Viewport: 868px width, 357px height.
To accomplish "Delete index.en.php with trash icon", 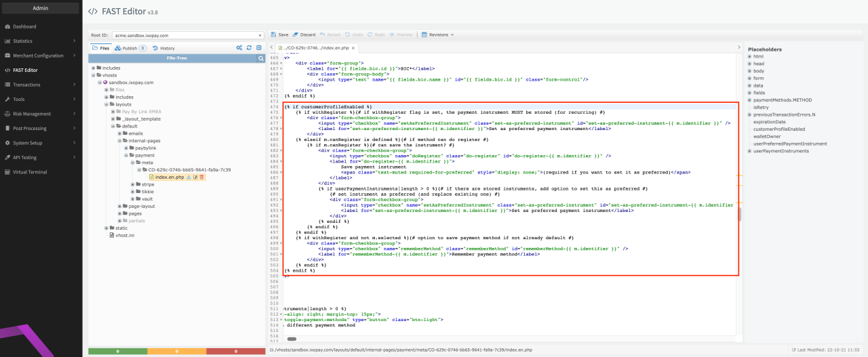I will coord(201,177).
